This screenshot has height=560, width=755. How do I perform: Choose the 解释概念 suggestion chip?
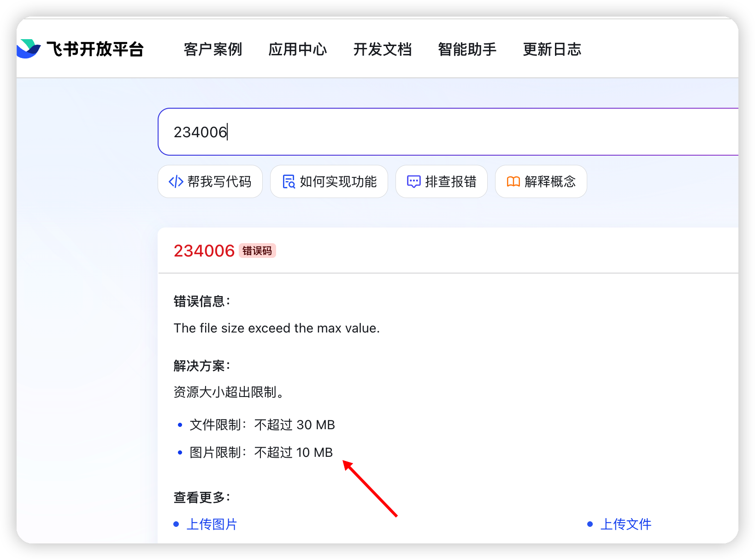click(541, 181)
